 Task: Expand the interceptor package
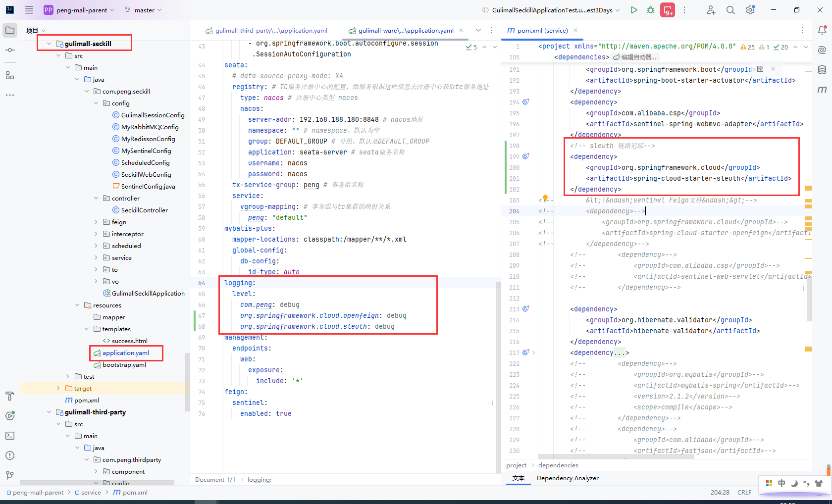(x=96, y=234)
